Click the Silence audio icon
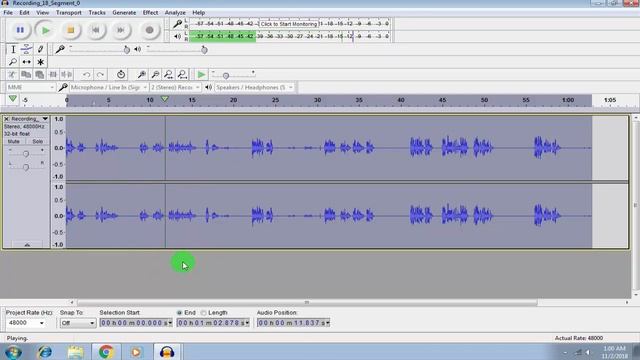 click(67, 75)
